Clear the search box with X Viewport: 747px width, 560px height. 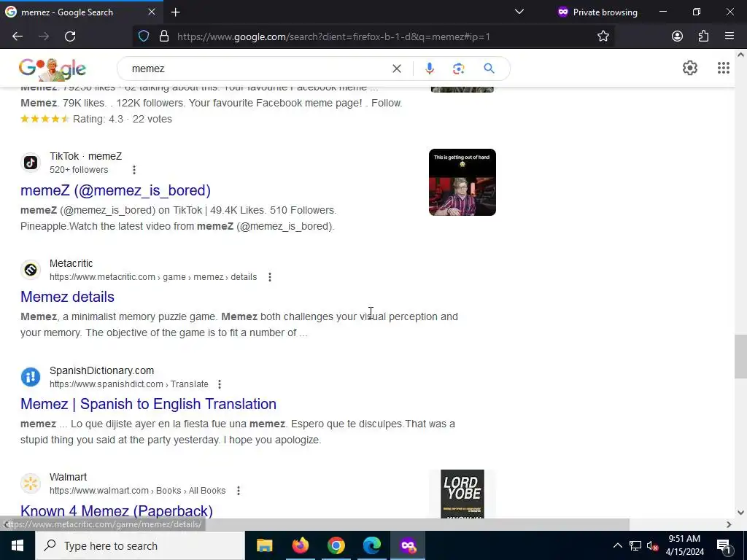pyautogui.click(x=396, y=69)
